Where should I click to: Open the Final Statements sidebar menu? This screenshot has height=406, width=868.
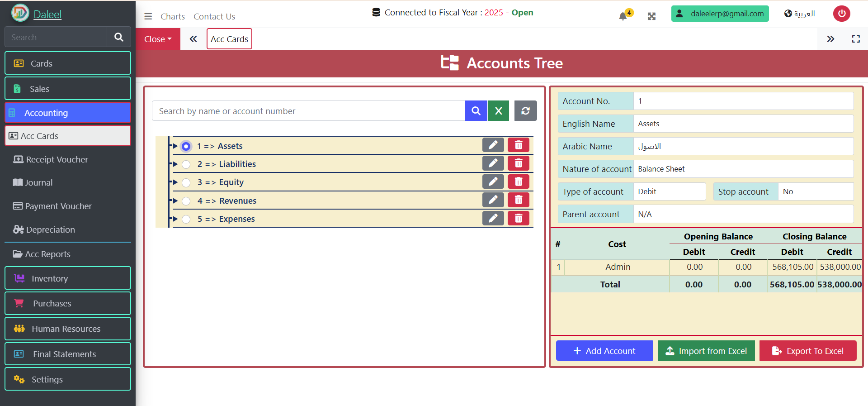68,354
